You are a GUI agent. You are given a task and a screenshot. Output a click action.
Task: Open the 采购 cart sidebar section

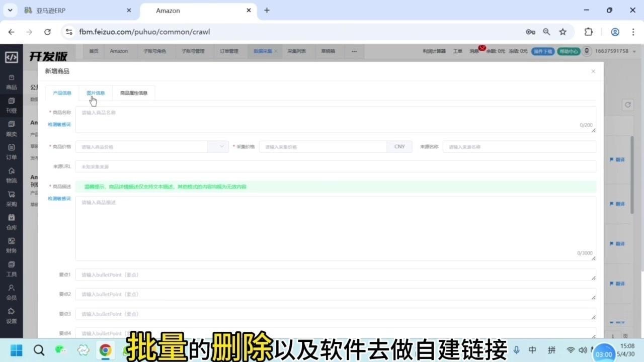11,199
